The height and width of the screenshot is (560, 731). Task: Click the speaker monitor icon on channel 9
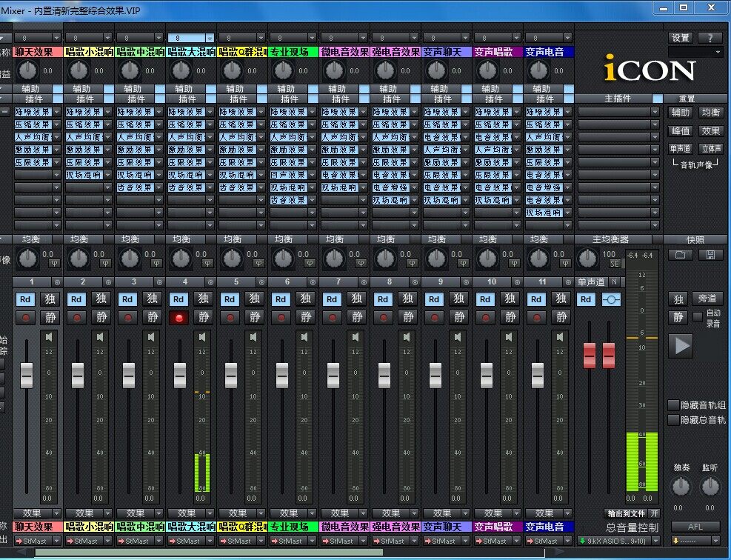pos(458,336)
